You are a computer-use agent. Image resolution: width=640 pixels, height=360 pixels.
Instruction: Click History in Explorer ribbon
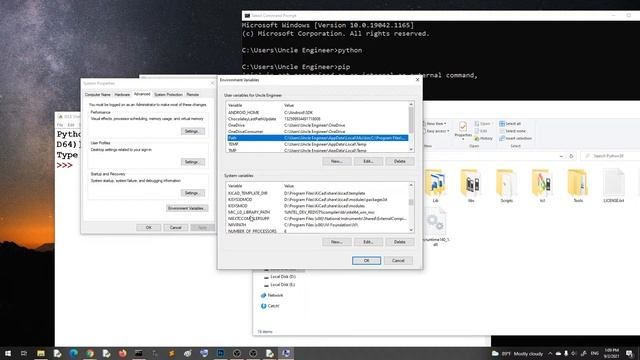(484, 138)
